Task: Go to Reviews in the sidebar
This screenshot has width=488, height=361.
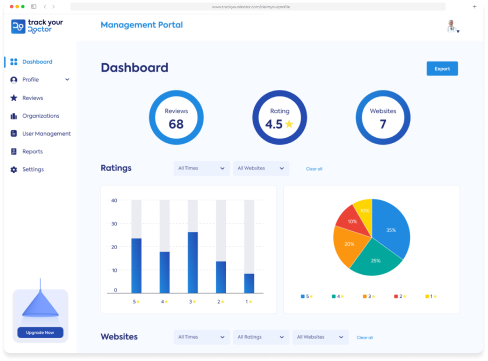Action: click(33, 98)
